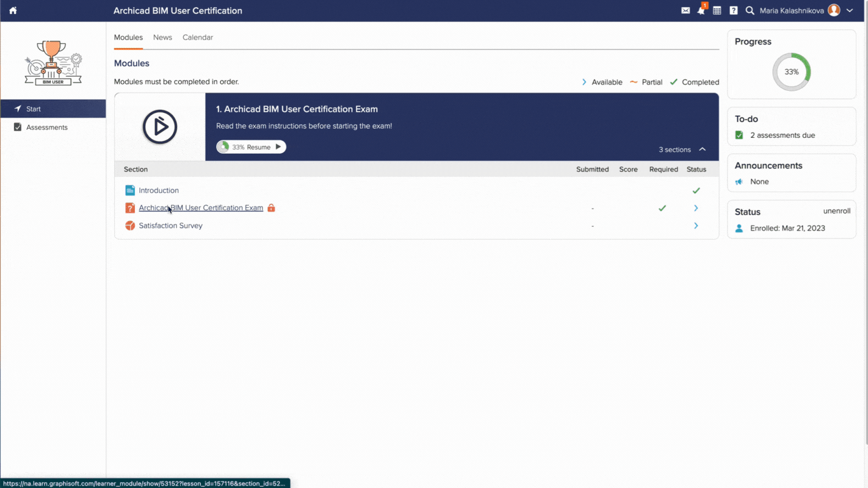Open the calendar grid icon in header
Viewport: 868px width, 488px height.
[717, 10]
